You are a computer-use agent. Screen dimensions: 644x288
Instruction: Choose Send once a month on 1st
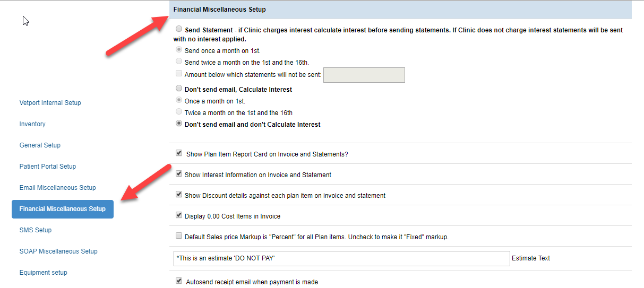pyautogui.click(x=179, y=50)
